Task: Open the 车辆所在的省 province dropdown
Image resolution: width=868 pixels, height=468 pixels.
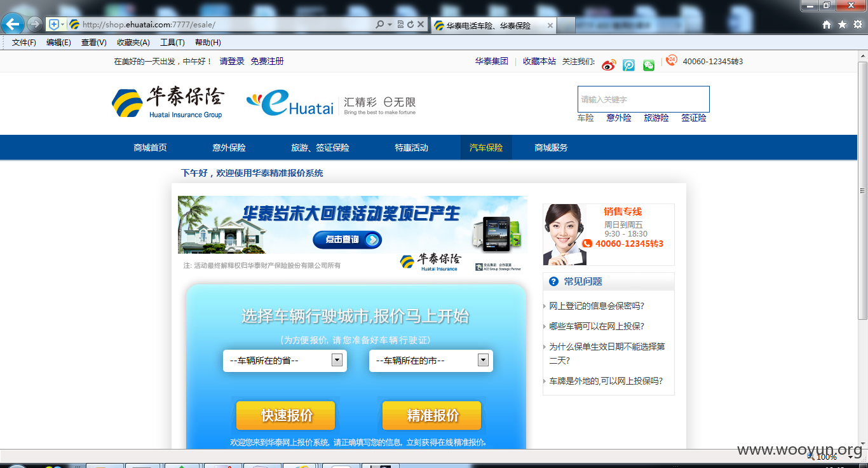Action: [285, 361]
